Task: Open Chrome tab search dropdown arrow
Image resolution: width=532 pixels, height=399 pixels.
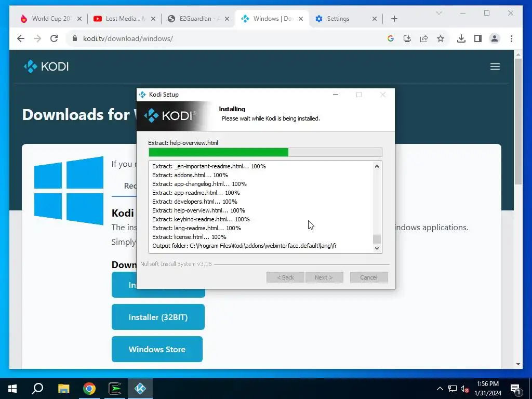Action: click(439, 13)
